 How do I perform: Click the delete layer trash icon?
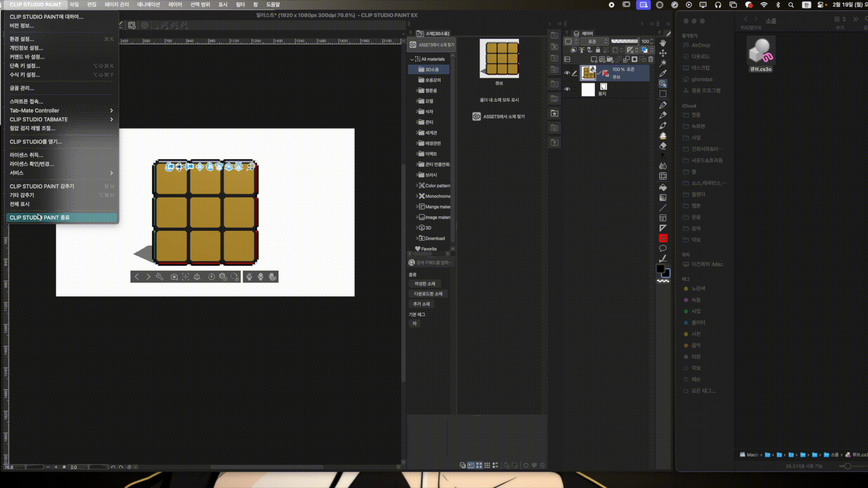click(x=651, y=59)
